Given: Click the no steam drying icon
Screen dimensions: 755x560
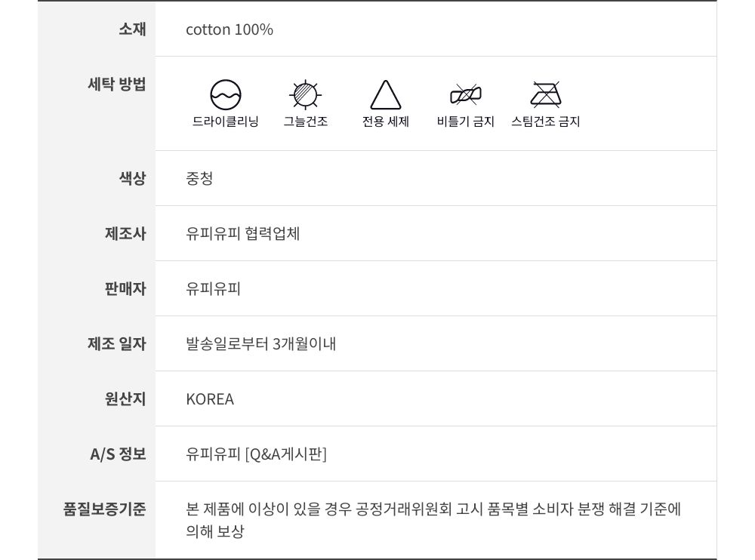Looking at the screenshot, I should click(x=546, y=95).
